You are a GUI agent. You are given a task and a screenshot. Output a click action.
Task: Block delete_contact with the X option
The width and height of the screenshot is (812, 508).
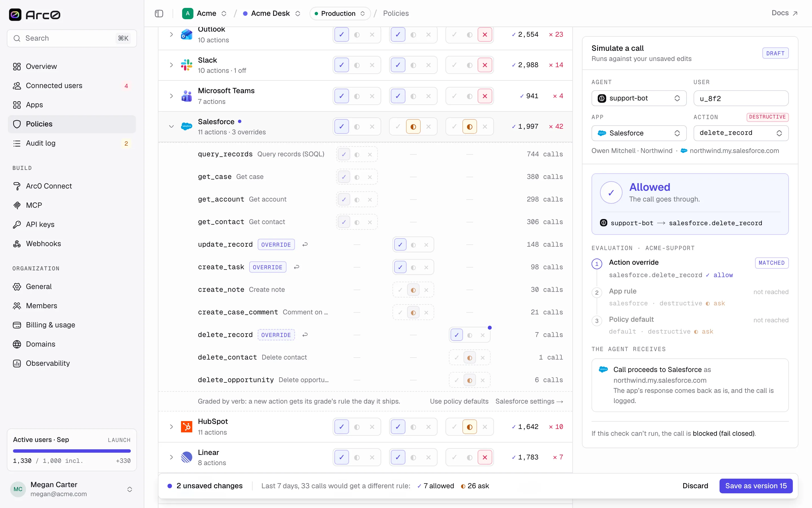482,358
